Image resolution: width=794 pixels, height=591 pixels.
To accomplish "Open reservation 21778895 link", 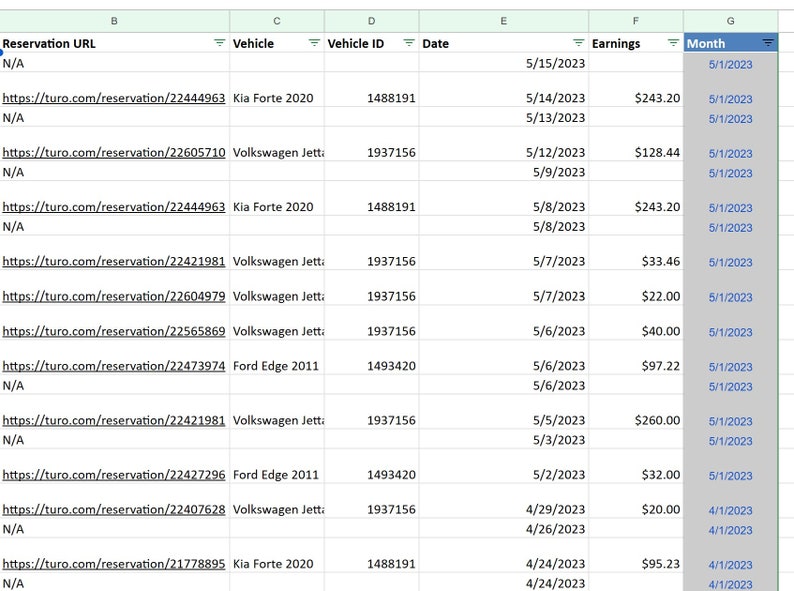I will point(114,564).
